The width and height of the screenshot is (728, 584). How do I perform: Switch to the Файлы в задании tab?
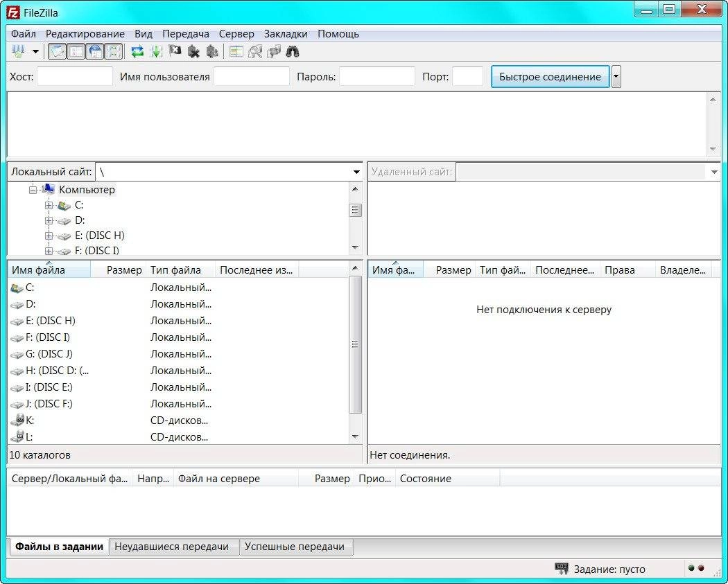click(59, 547)
